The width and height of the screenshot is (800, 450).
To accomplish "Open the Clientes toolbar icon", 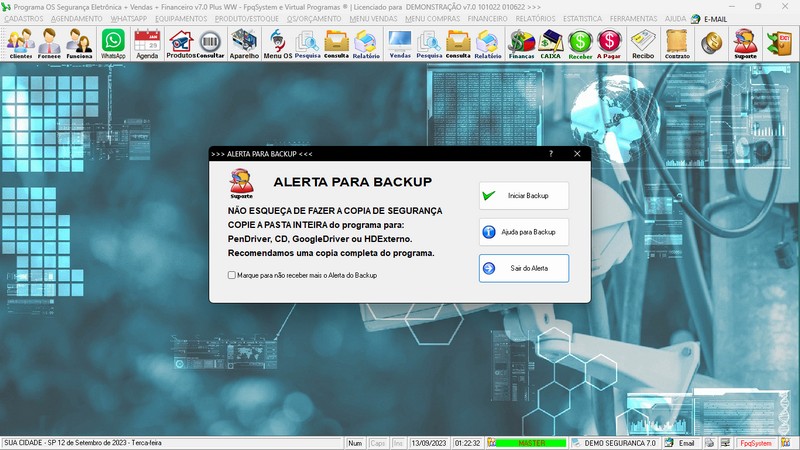I will click(x=21, y=44).
